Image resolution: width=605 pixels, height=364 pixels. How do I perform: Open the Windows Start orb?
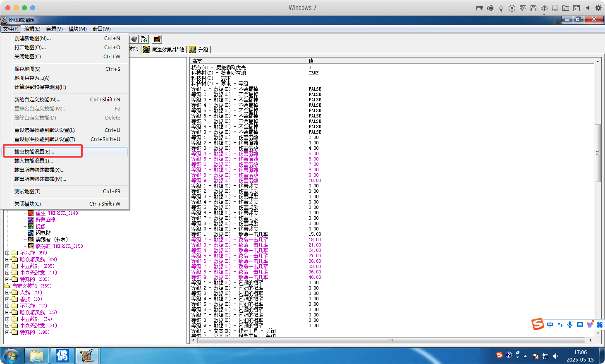10,355
